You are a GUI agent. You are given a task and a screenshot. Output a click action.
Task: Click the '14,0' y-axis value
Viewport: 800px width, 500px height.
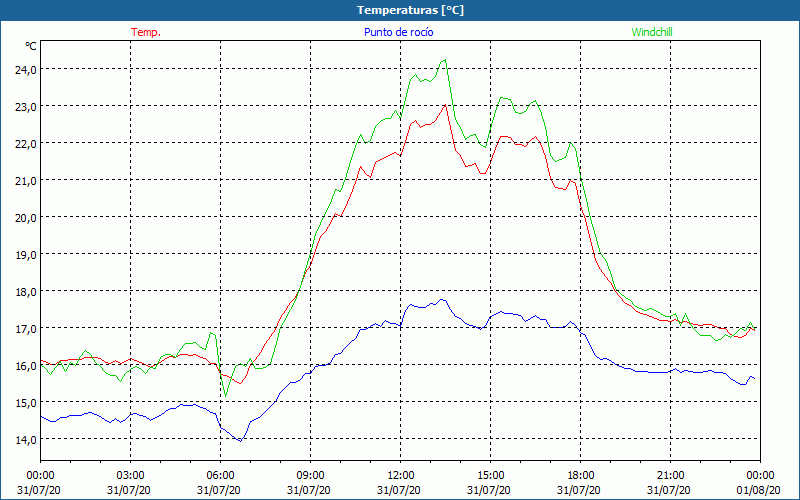tap(26, 439)
